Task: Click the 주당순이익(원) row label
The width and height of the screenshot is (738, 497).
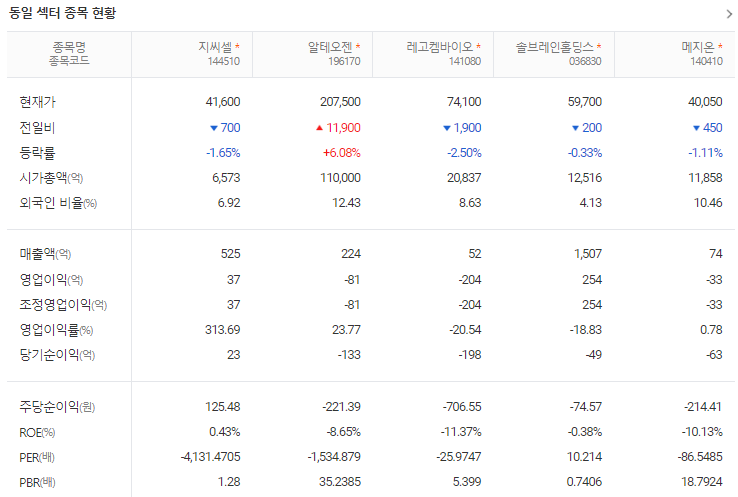Action: tap(57, 407)
